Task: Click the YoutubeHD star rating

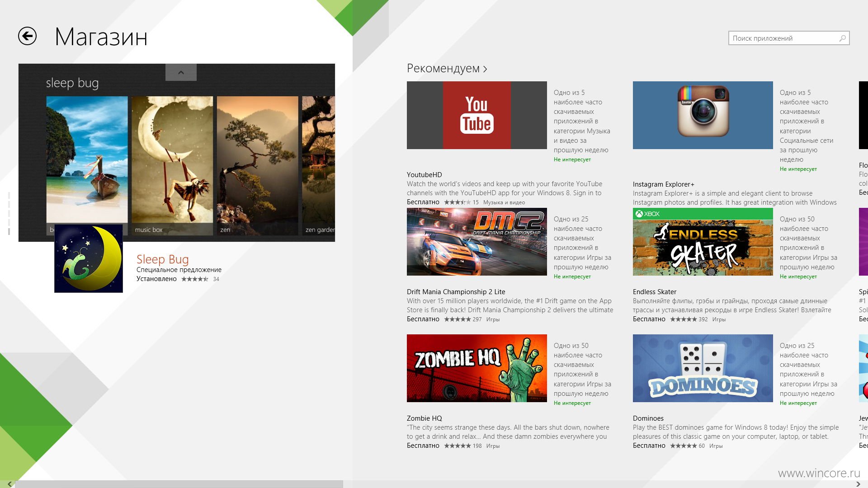Action: click(458, 202)
